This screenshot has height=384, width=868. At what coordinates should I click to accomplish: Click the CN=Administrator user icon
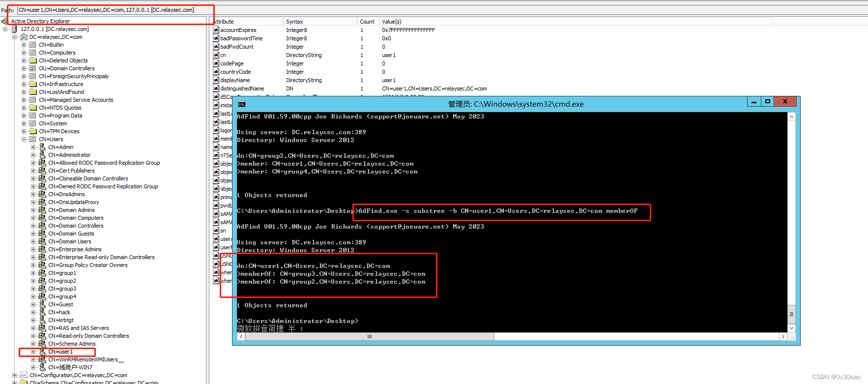tap(42, 155)
